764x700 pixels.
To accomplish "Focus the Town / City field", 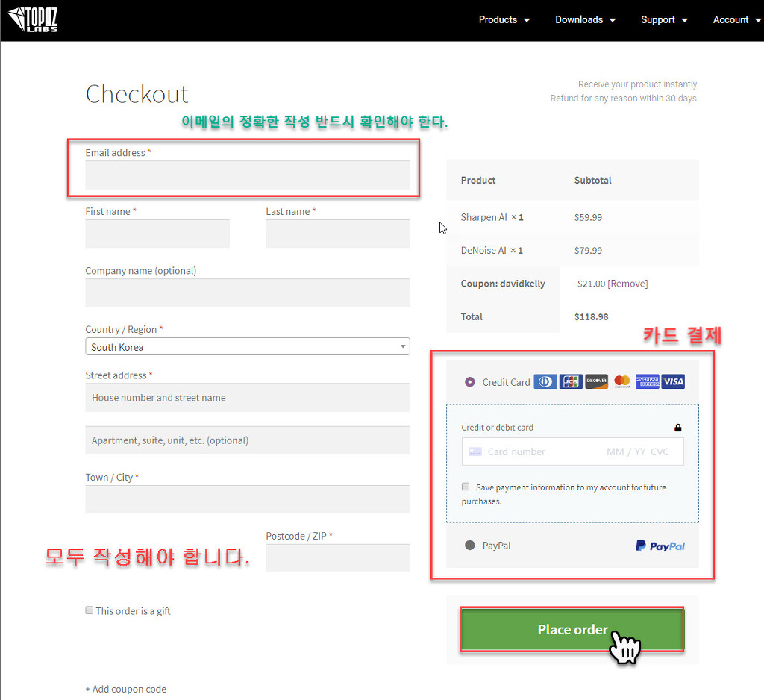I will tap(248, 499).
